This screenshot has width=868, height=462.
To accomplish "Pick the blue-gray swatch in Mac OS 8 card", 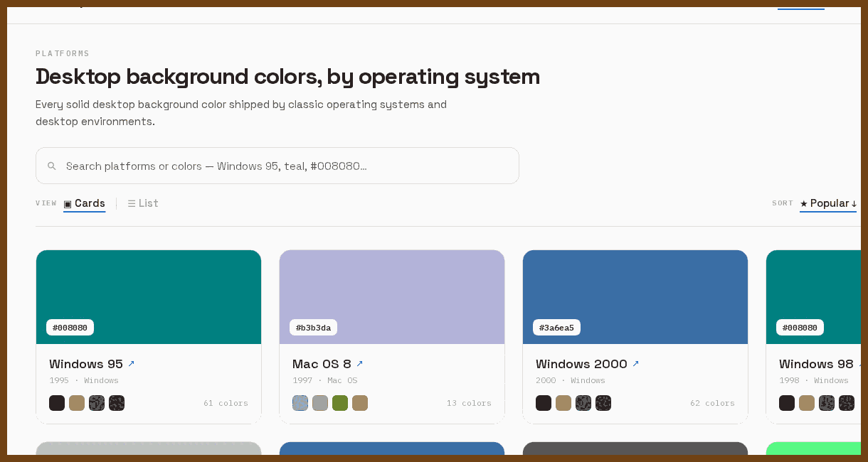I will [x=300, y=403].
